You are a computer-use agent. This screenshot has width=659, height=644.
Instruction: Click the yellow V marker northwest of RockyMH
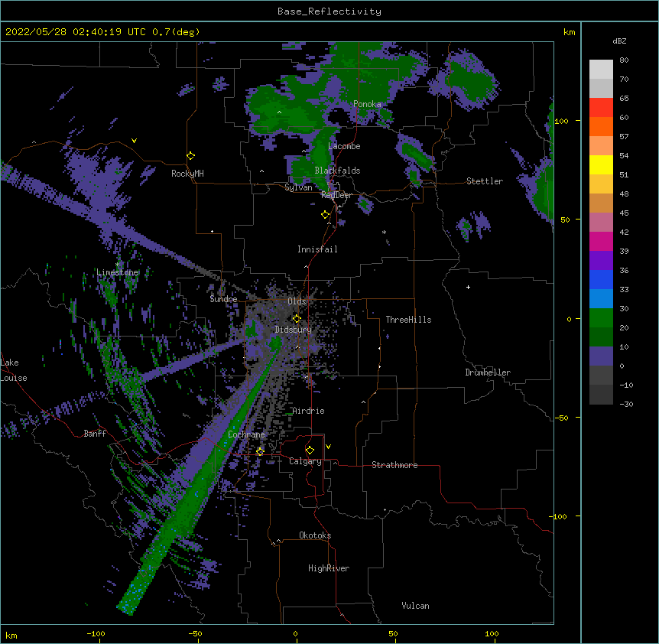click(x=134, y=141)
